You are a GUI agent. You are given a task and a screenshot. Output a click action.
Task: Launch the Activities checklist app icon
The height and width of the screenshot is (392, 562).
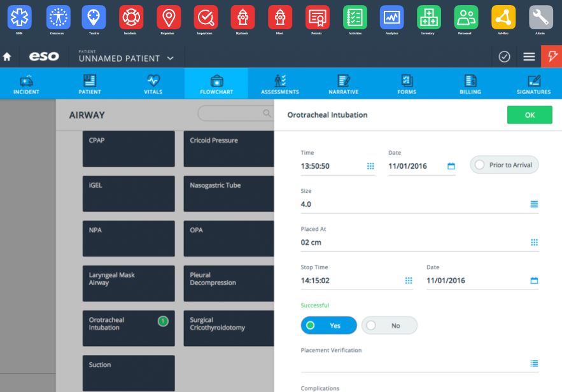tap(355, 17)
